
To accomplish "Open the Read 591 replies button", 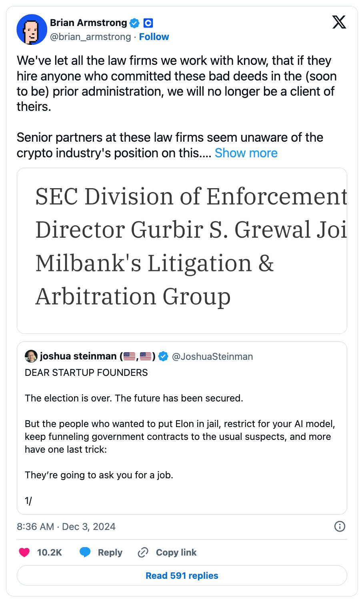I will 182,576.
